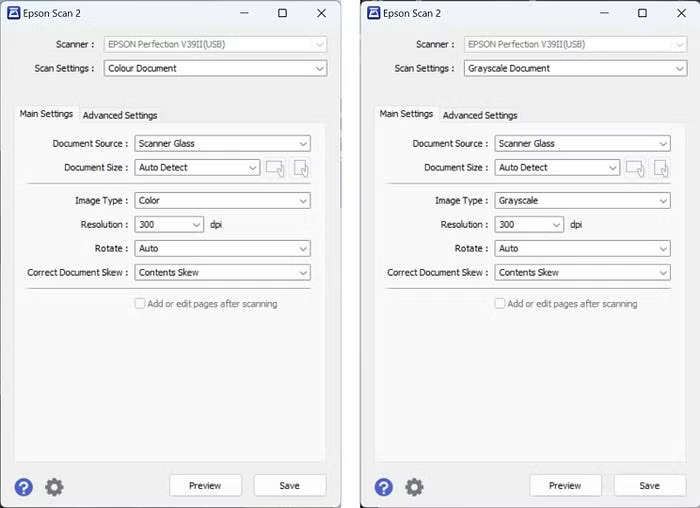Open Resolution dropdown in right window

click(529, 225)
